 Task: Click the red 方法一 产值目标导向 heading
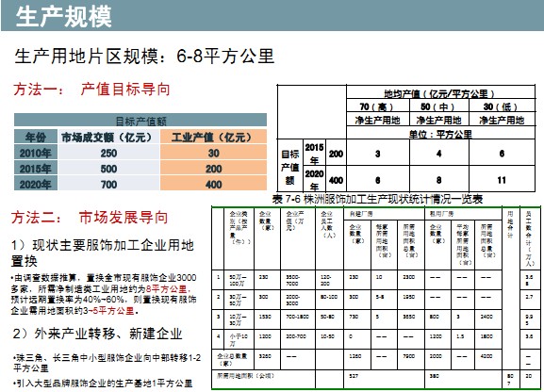(x=91, y=90)
